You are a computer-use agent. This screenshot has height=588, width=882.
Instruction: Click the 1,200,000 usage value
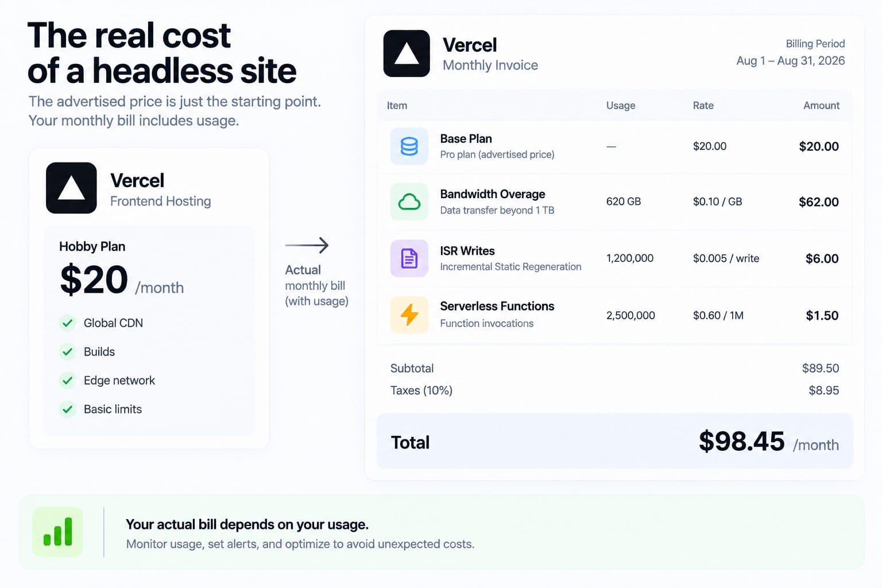(630, 258)
